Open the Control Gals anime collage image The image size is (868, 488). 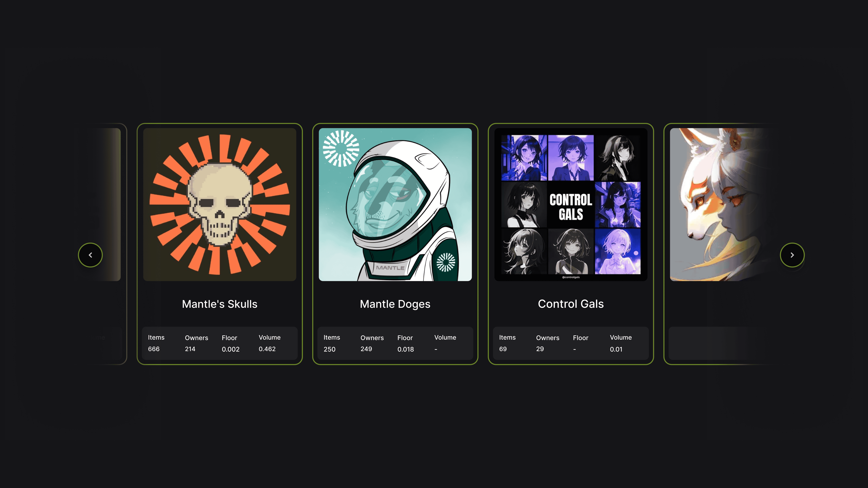(571, 204)
